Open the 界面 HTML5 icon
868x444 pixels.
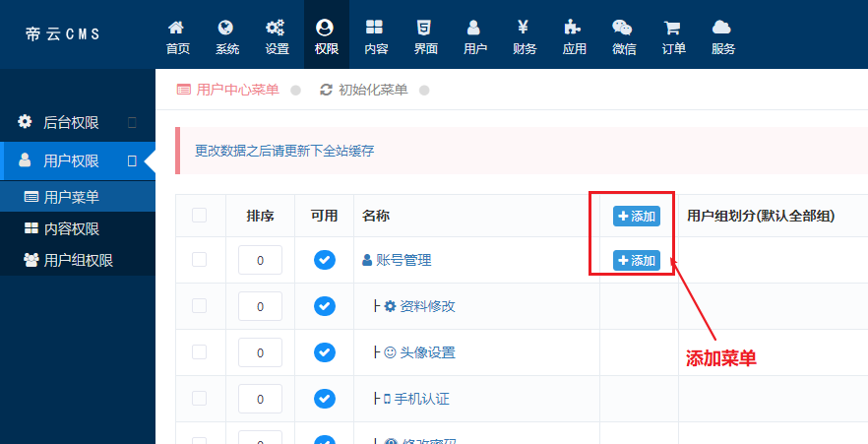pos(426,28)
